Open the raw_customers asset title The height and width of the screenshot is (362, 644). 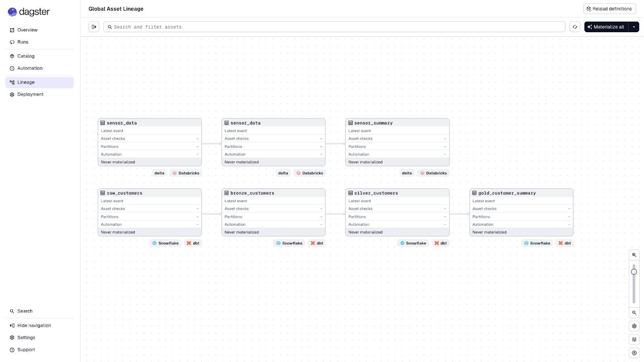124,193
